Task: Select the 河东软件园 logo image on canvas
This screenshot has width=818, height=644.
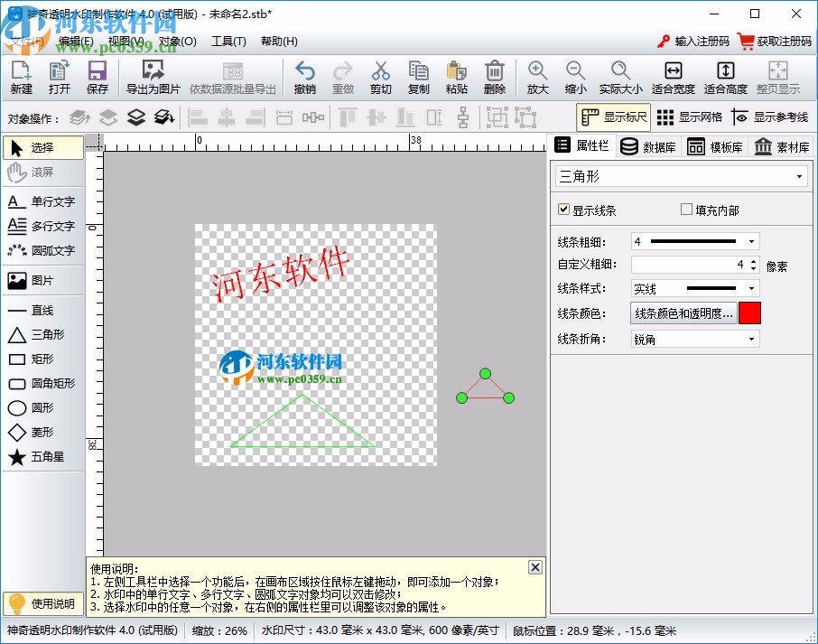Action: coord(281,368)
